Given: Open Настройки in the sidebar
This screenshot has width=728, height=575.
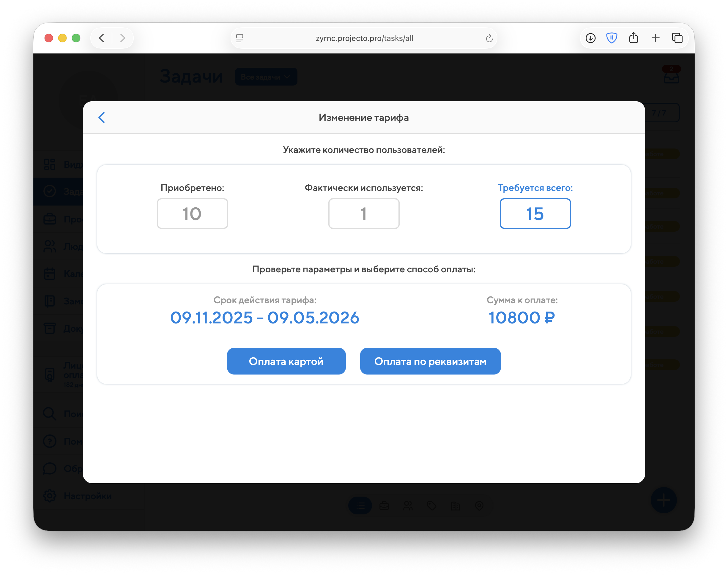Looking at the screenshot, I should click(87, 496).
